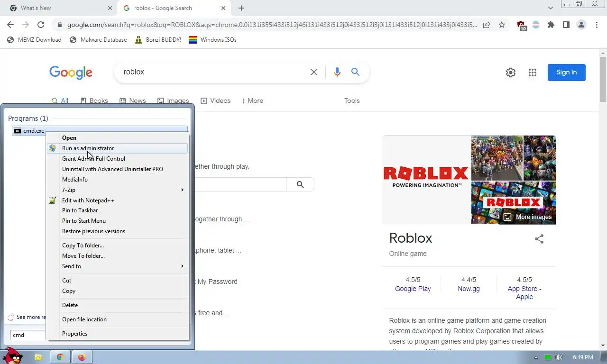
Task: Select Delete in the context menu
Action: tap(117, 305)
